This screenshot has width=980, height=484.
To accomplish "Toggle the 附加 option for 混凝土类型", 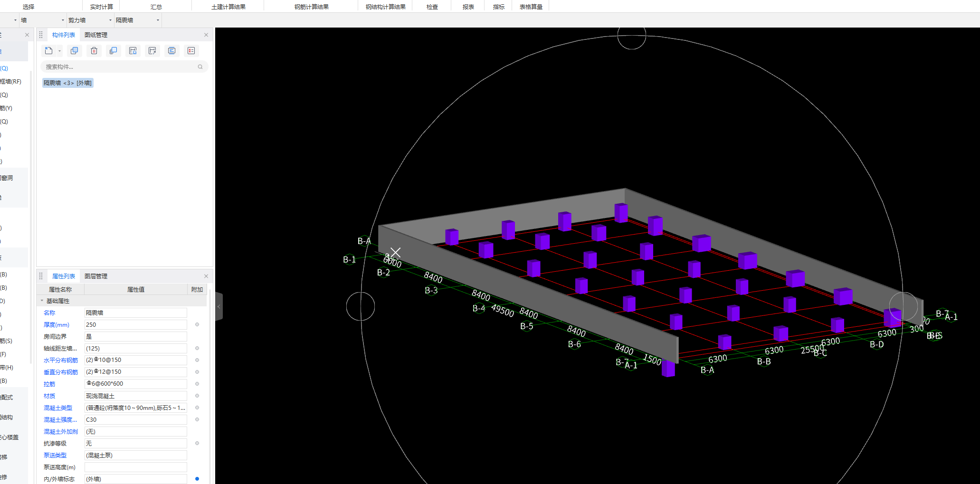I will 197,408.
